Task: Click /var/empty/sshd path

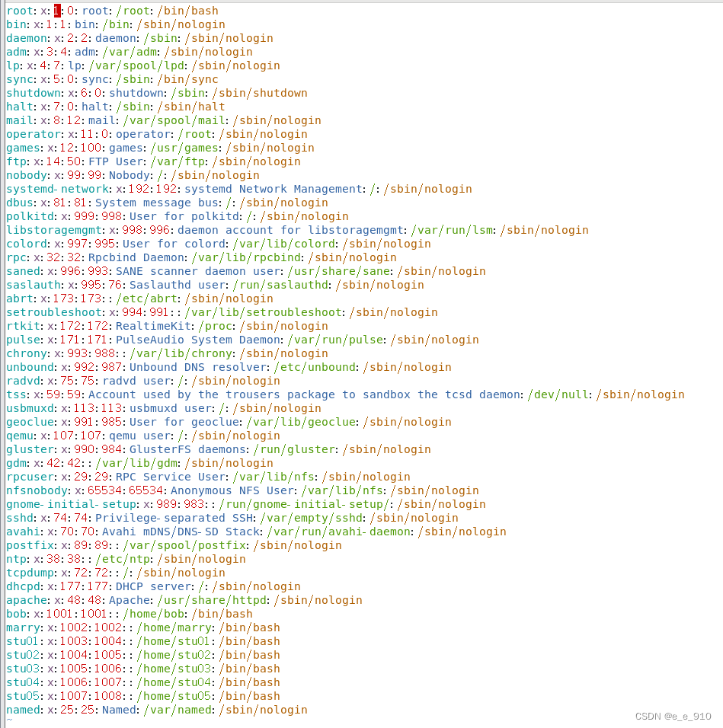Action: [x=311, y=518]
